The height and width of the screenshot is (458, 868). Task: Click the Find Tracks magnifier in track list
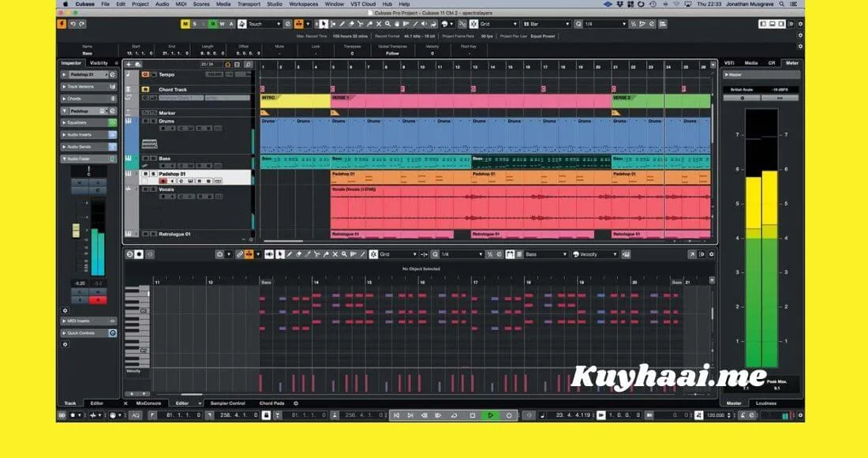point(248,64)
